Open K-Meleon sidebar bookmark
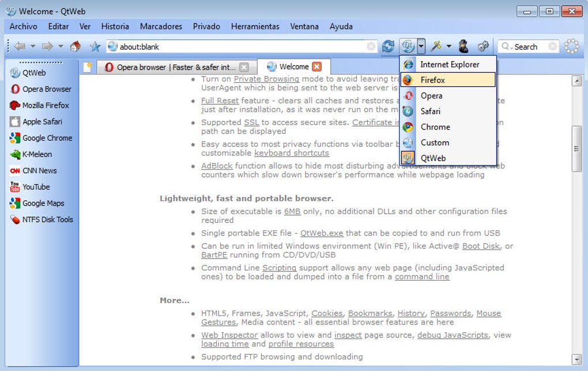 pyautogui.click(x=31, y=154)
